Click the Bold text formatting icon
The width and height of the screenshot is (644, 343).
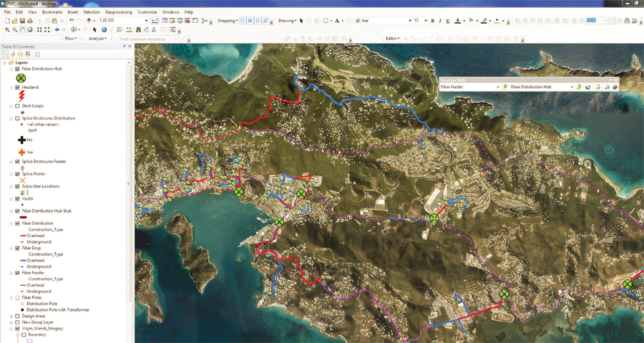pyautogui.click(x=432, y=21)
